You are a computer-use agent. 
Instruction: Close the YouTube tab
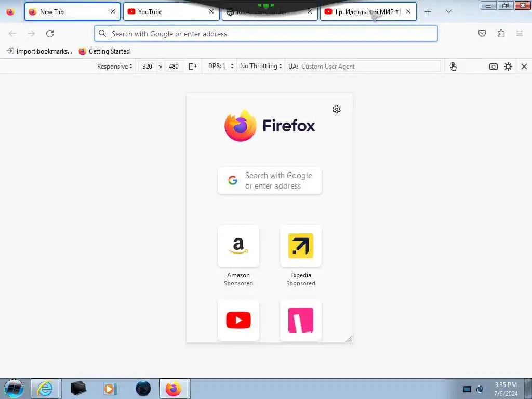point(211,11)
